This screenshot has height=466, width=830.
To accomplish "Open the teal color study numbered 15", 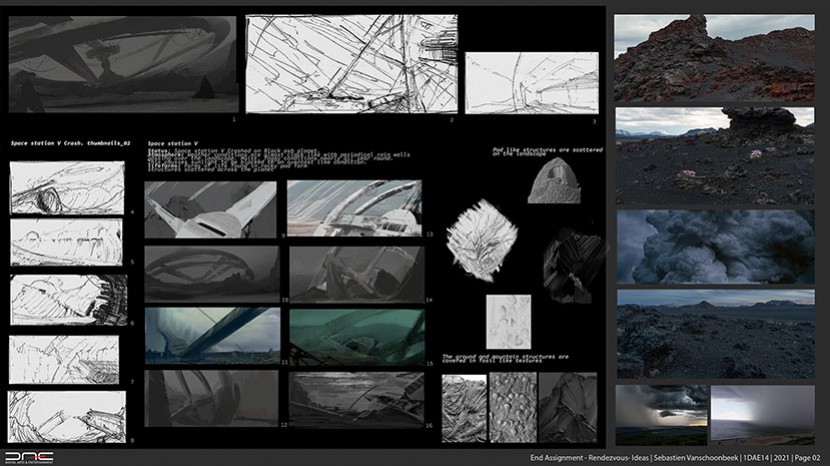I will [x=356, y=336].
